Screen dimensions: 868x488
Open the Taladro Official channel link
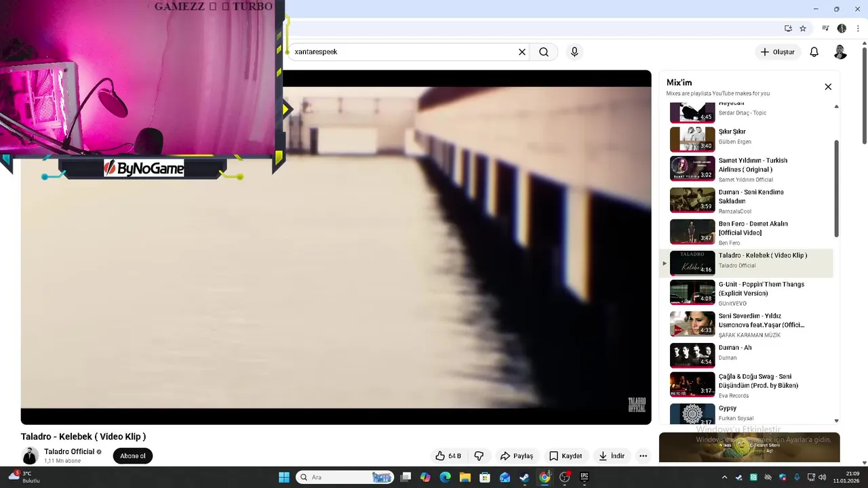[69, 452]
